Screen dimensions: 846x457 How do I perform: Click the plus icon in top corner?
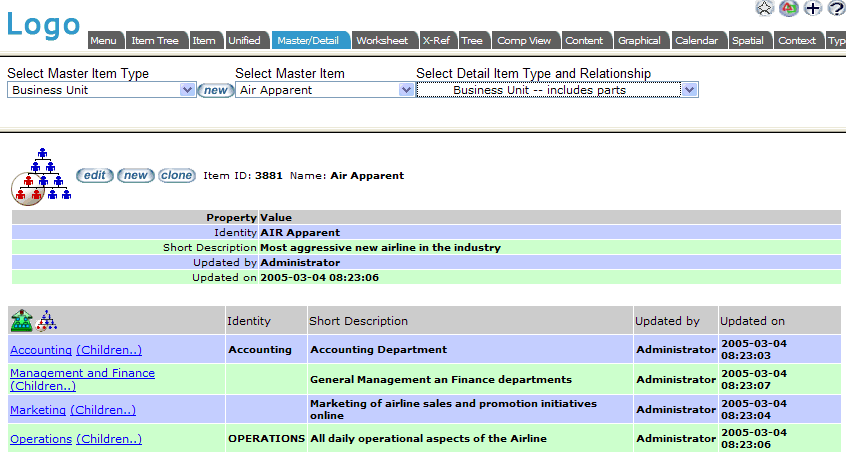pos(813,8)
